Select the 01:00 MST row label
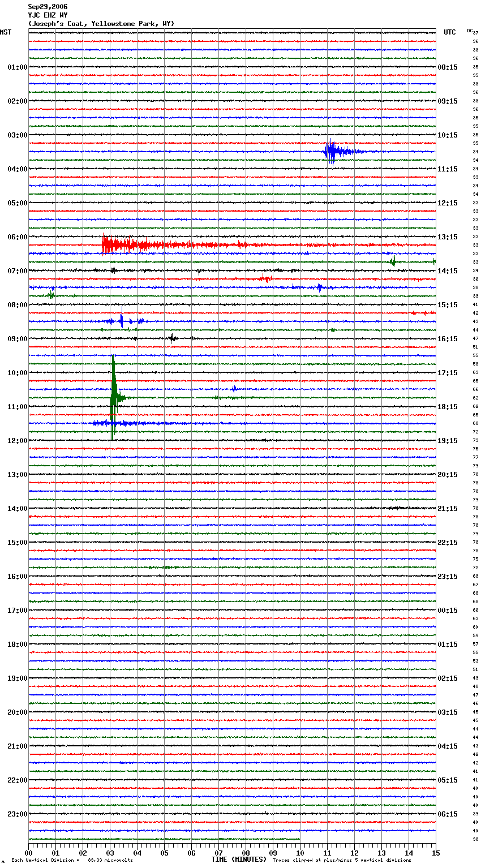Image resolution: width=481 pixels, height=868 pixels. [18, 67]
